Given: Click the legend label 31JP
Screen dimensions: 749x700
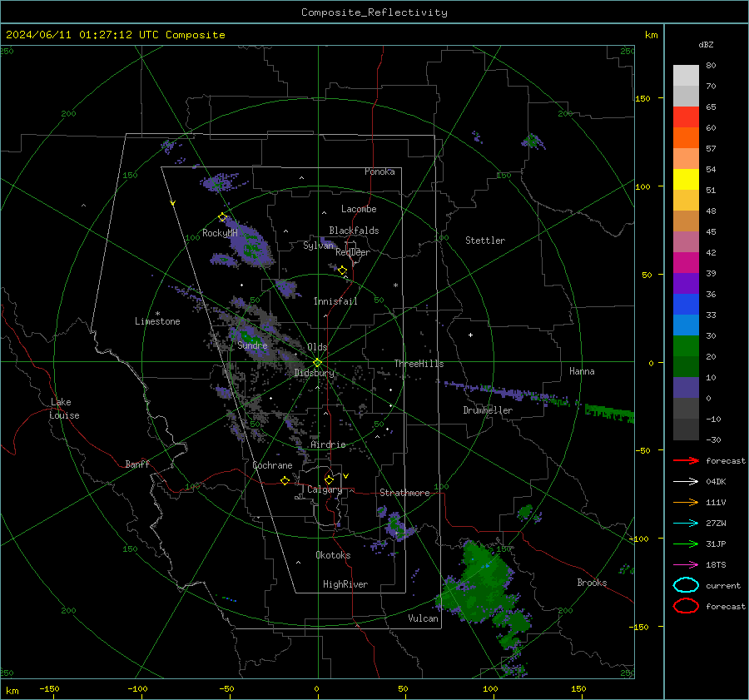Looking at the screenshot, I should [716, 544].
